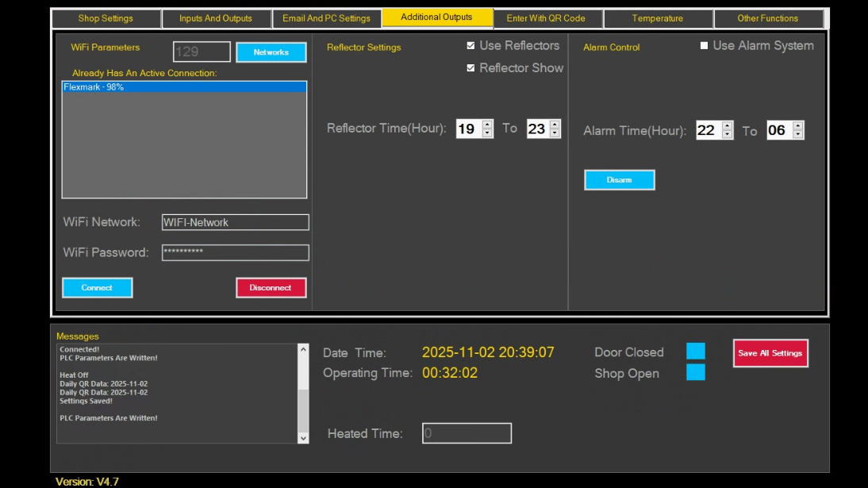
Task: Switch to the Temperature tab
Action: [x=658, y=18]
